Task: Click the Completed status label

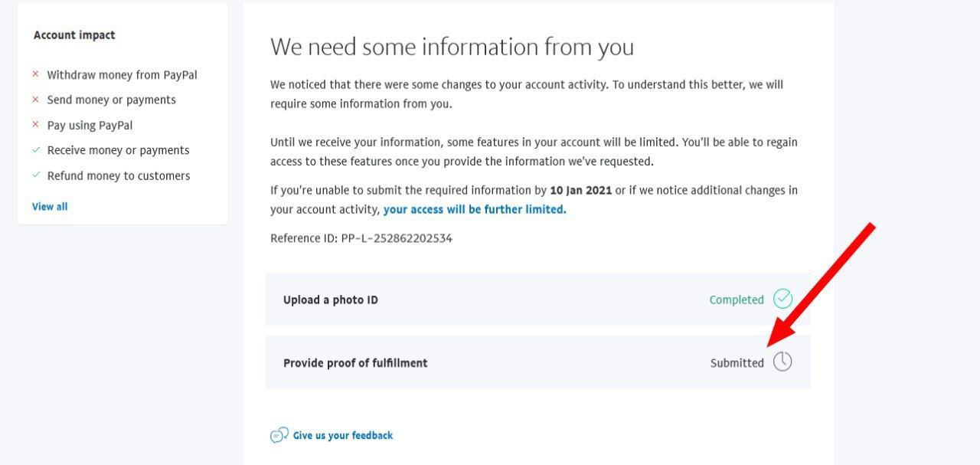Action: (x=737, y=300)
